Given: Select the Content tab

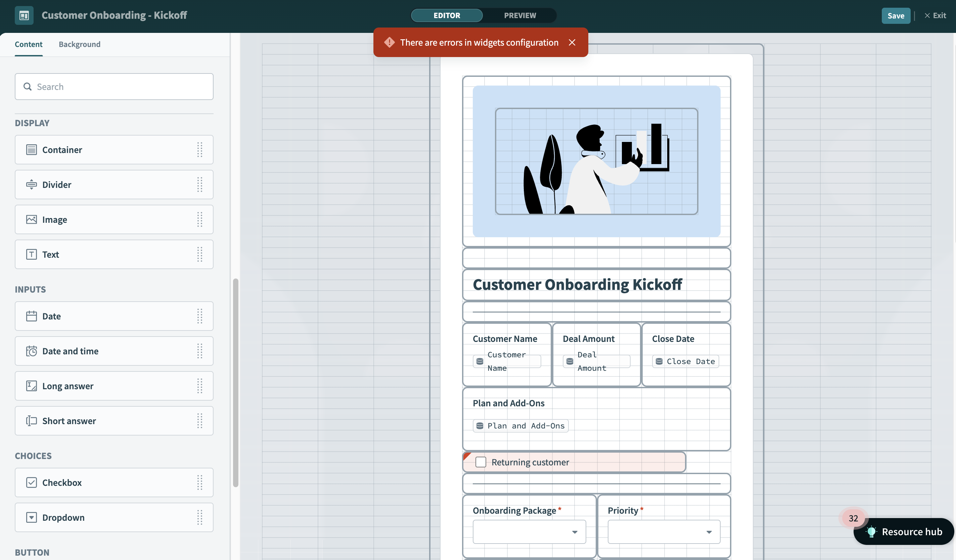Looking at the screenshot, I should click(x=29, y=44).
